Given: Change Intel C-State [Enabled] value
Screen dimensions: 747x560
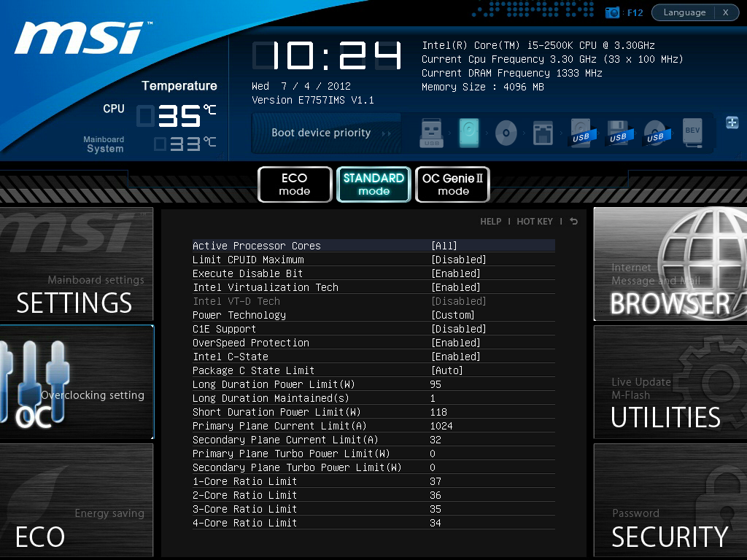Looking at the screenshot, I should click(x=455, y=356).
